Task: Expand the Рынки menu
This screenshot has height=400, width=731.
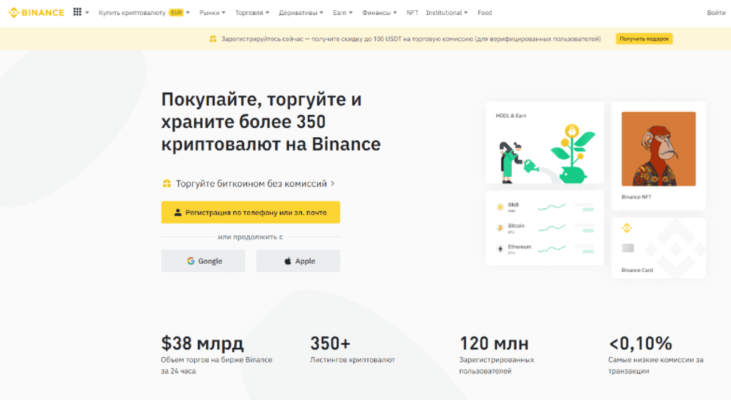Action: coord(212,13)
